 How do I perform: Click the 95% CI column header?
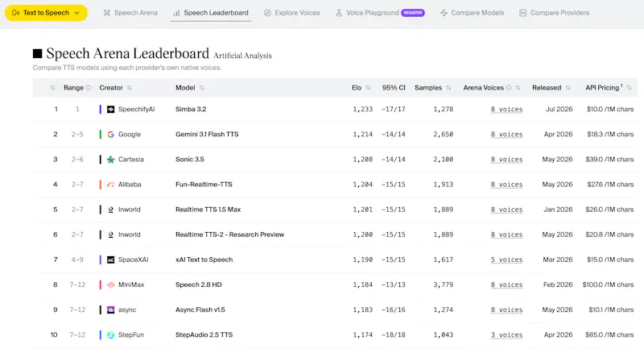click(x=394, y=88)
